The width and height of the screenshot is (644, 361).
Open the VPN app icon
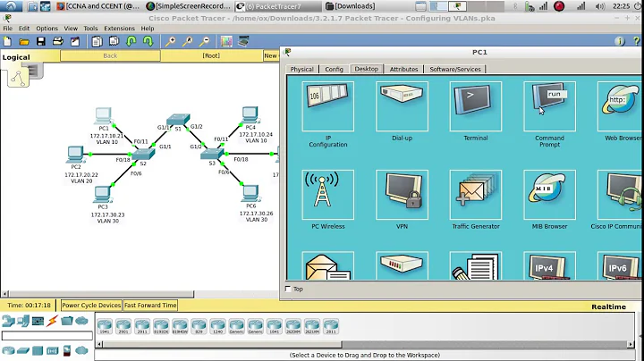pos(402,195)
